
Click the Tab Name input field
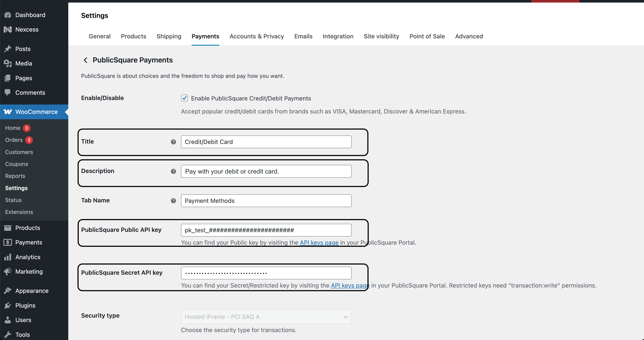(x=266, y=201)
